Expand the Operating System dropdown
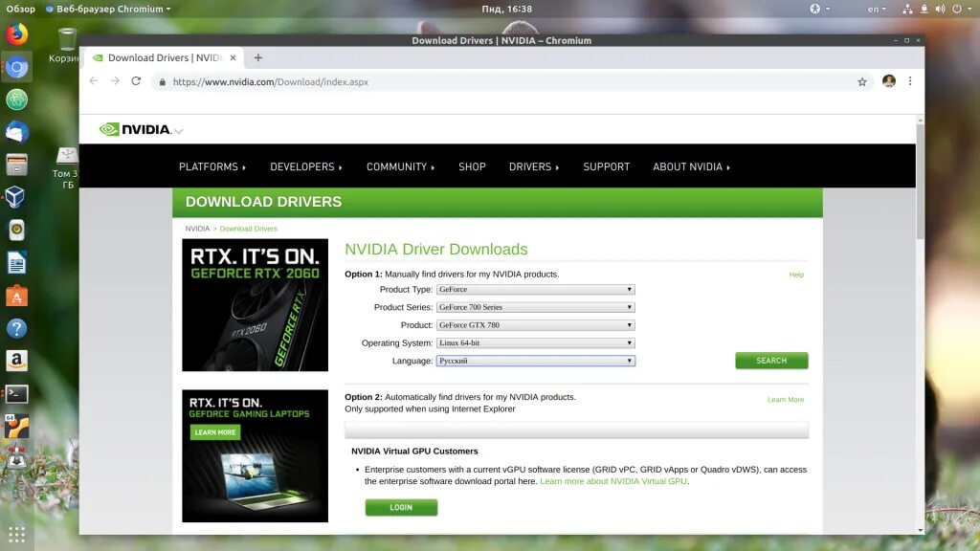 pos(536,342)
